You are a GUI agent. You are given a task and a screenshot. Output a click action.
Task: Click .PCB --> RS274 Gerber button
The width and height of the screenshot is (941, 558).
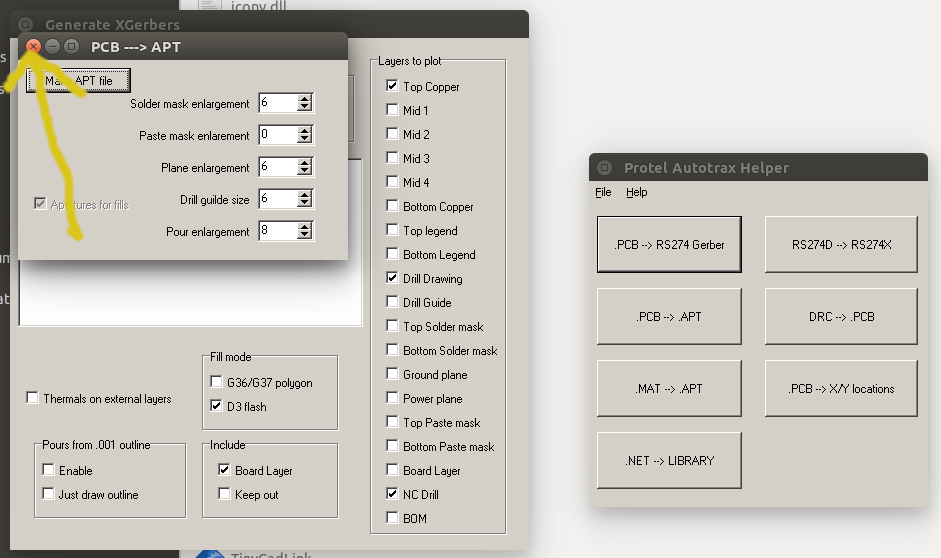point(669,244)
